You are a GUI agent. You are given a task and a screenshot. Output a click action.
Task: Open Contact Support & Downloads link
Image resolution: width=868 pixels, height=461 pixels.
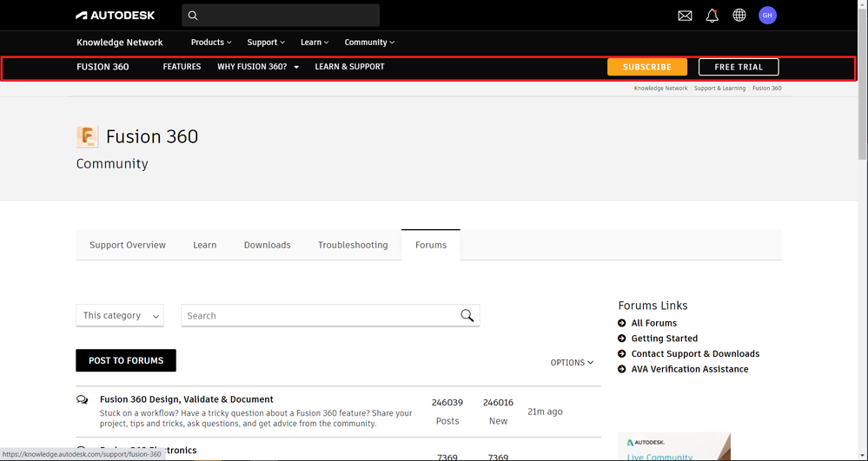click(695, 353)
